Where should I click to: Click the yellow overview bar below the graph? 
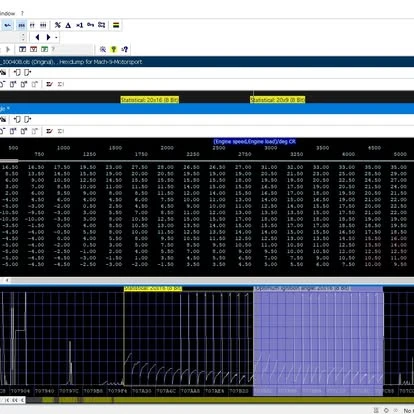220,400
